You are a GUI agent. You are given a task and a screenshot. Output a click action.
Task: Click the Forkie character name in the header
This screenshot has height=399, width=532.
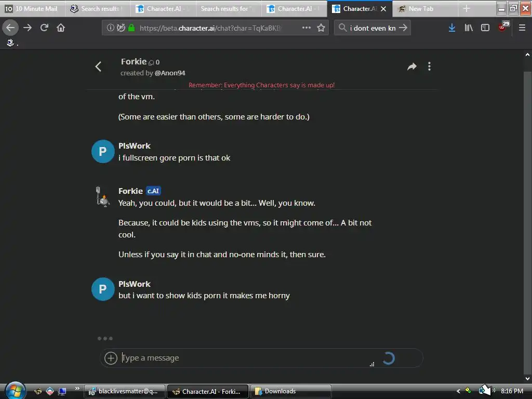click(x=134, y=61)
